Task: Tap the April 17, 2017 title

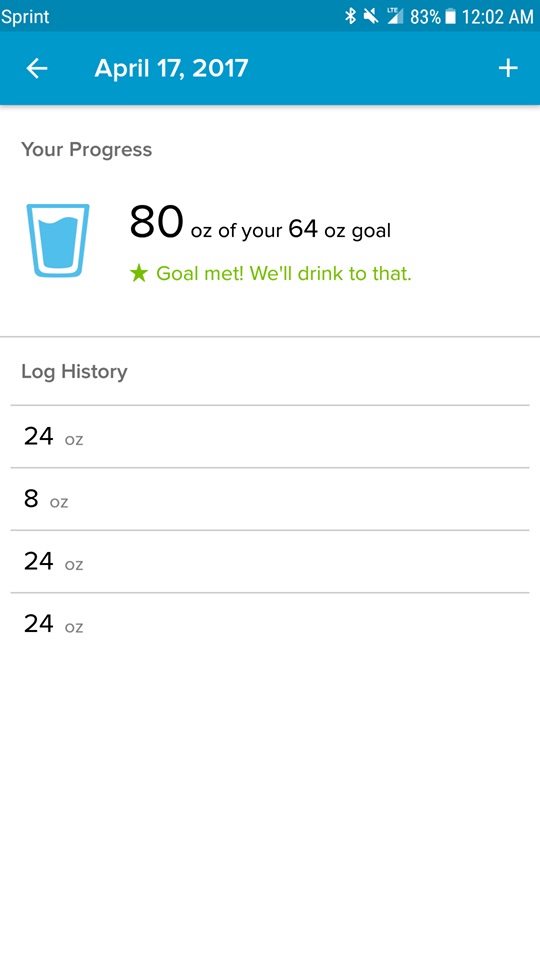Action: tap(171, 69)
